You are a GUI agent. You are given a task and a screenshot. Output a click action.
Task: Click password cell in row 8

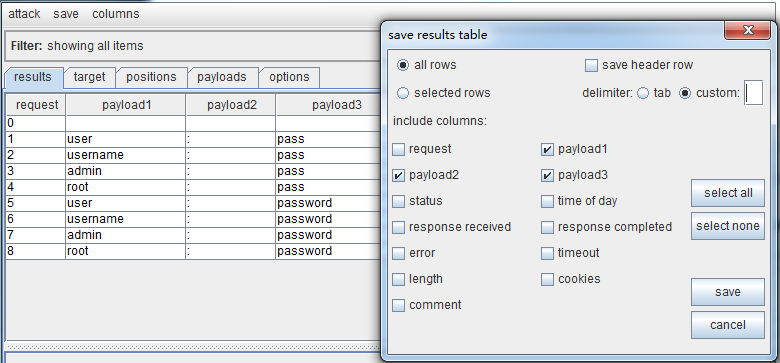point(328,251)
